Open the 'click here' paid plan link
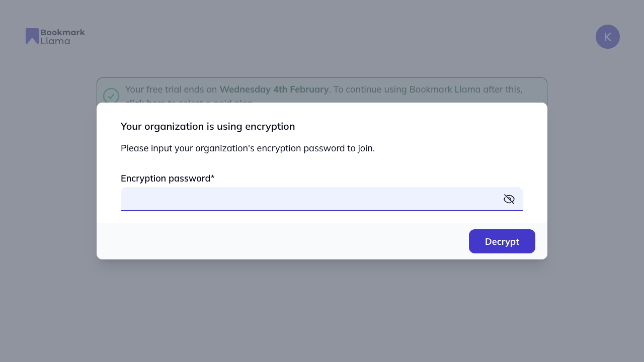Image resolution: width=644 pixels, height=362 pixels. coord(144,103)
